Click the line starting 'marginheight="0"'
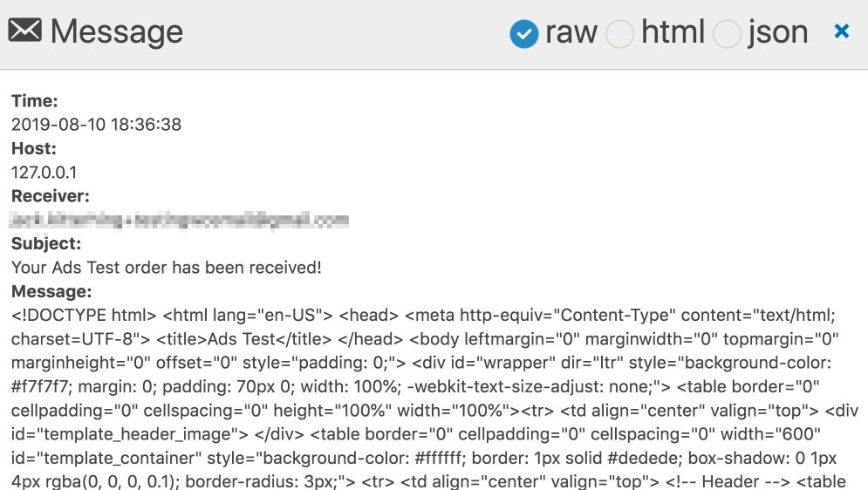Viewport: 868px width, 490px height. 421,363
